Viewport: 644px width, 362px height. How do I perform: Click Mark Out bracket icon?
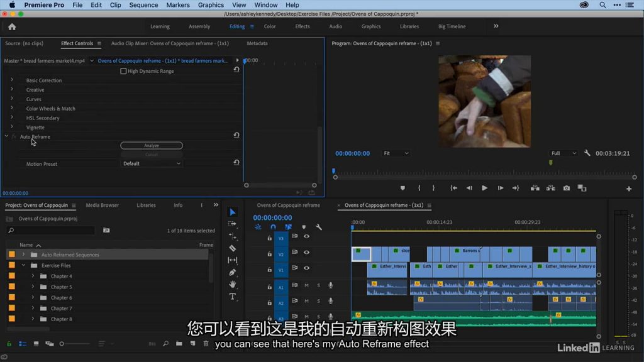[433, 188]
